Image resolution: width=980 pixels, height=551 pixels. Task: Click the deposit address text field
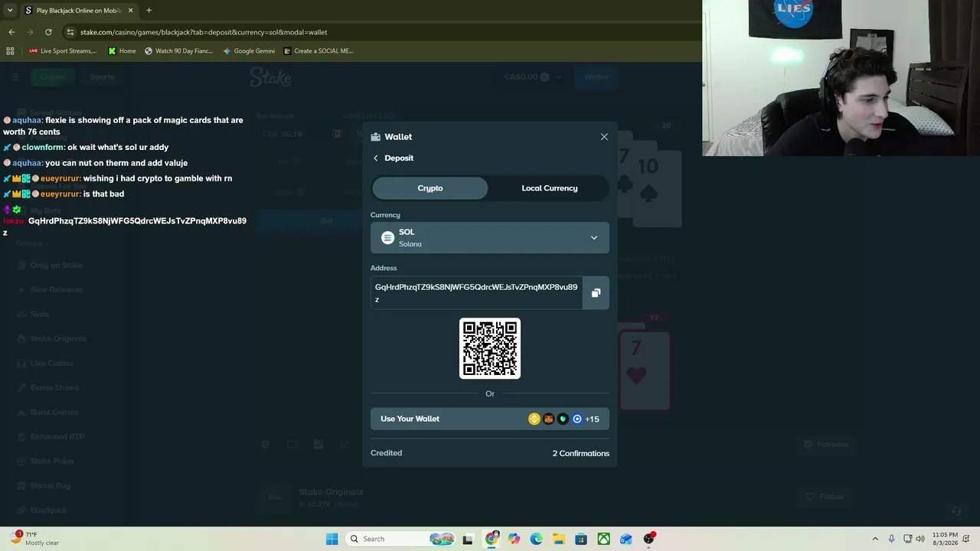pos(476,293)
